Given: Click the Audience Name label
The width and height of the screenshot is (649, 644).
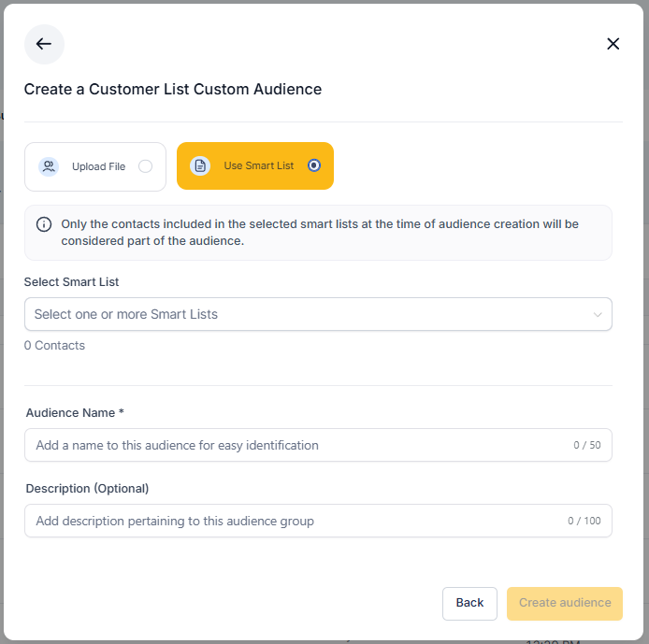Looking at the screenshot, I should click(x=75, y=412).
